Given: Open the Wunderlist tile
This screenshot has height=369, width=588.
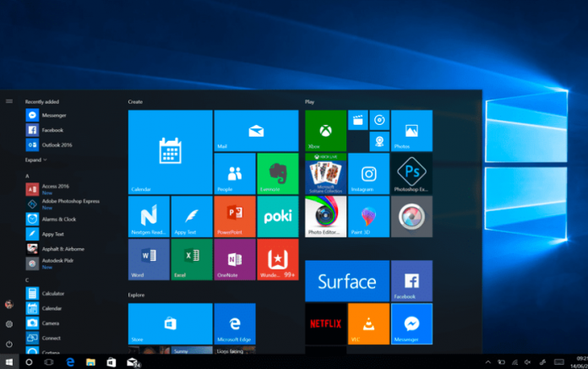Looking at the screenshot, I should pyautogui.click(x=278, y=259).
